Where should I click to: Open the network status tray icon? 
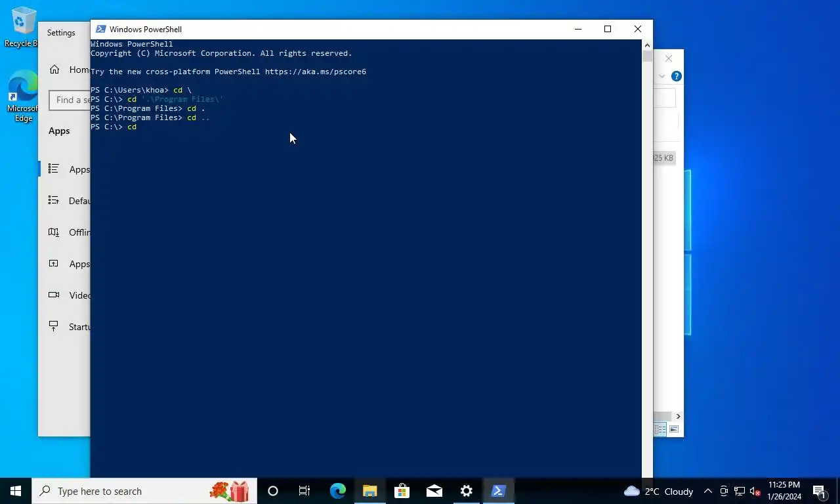click(740, 491)
